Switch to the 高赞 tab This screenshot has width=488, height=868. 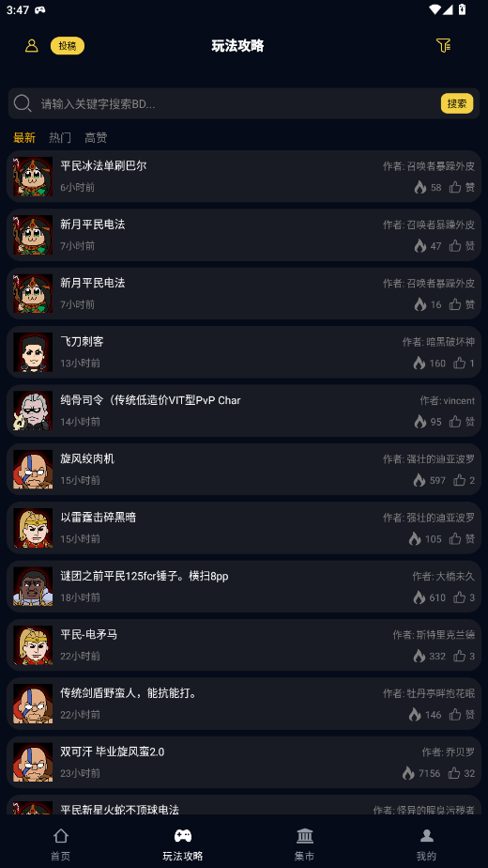(96, 137)
